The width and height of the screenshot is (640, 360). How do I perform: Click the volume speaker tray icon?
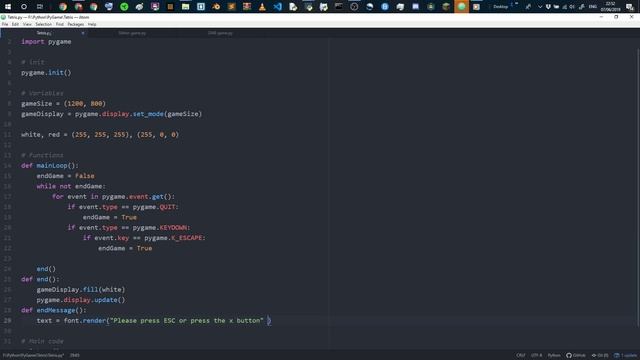572,7
